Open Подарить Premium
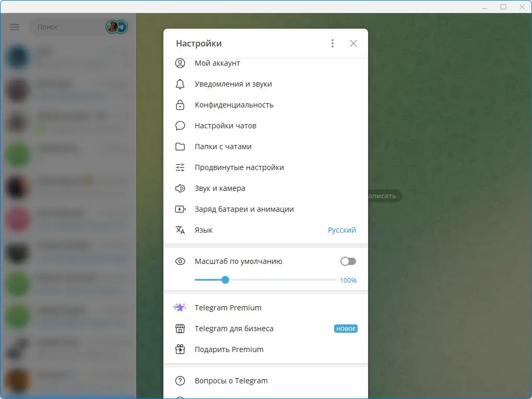The image size is (532, 399). (266, 349)
